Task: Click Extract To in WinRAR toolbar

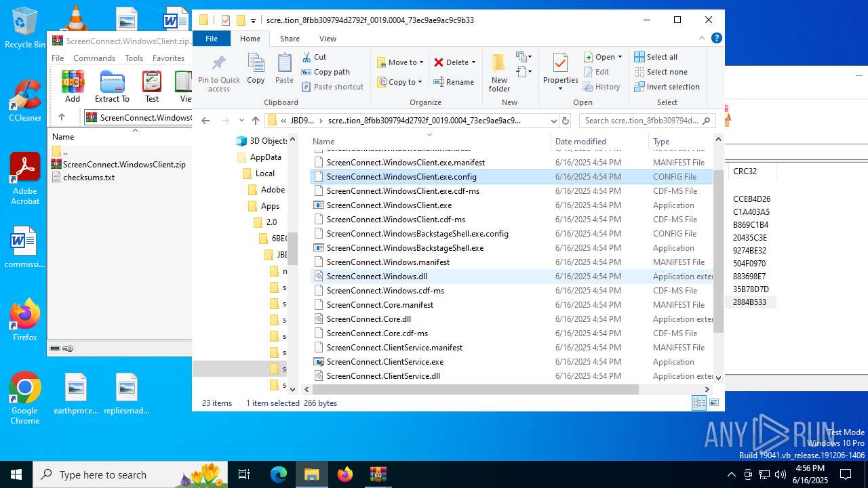Action: (x=112, y=86)
